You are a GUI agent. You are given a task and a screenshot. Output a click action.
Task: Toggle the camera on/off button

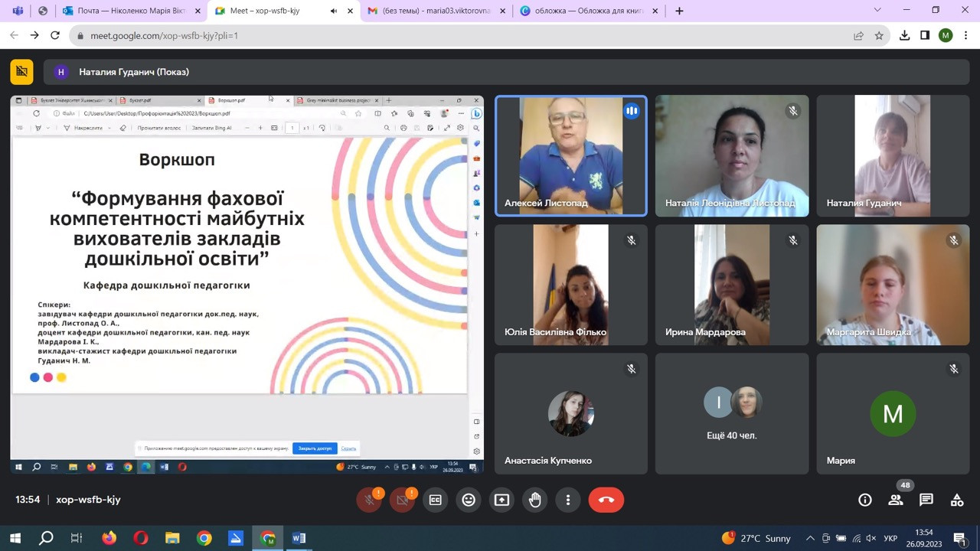click(x=402, y=500)
